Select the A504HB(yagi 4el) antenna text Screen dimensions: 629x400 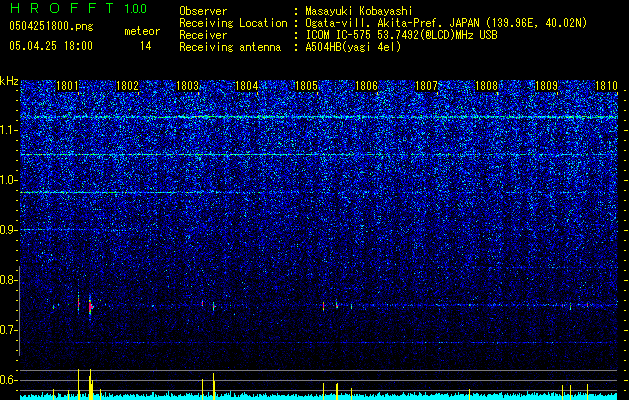coord(353,47)
